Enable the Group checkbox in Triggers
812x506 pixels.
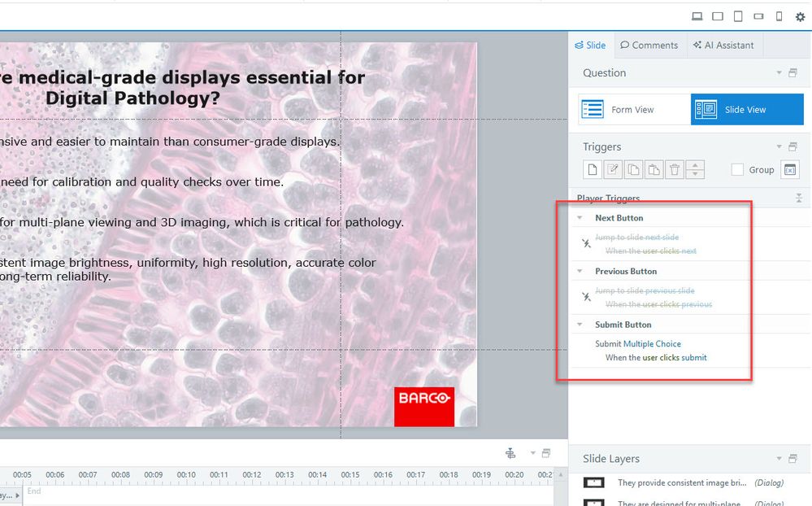pos(738,170)
